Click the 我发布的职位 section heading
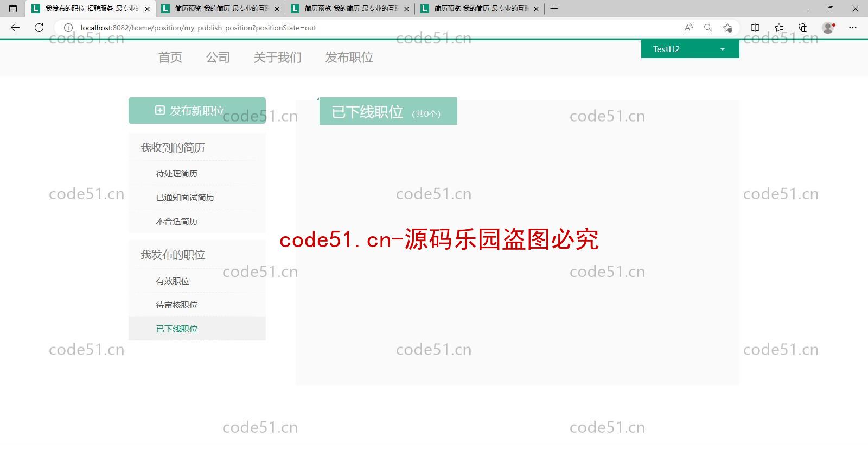 click(x=173, y=255)
